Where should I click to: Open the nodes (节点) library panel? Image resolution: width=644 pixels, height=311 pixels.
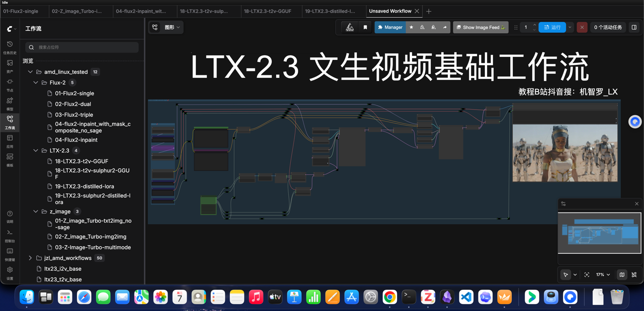(x=10, y=84)
